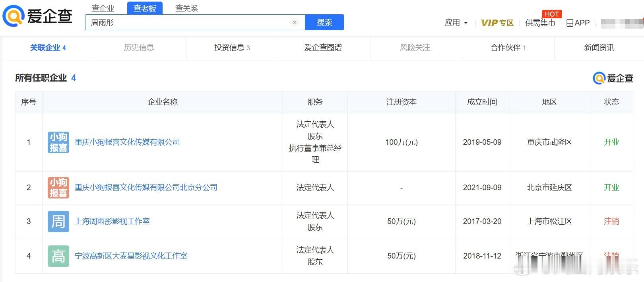644x282 pixels.
Task: Click the HOT badge above 供需集市
Action: 552,14
